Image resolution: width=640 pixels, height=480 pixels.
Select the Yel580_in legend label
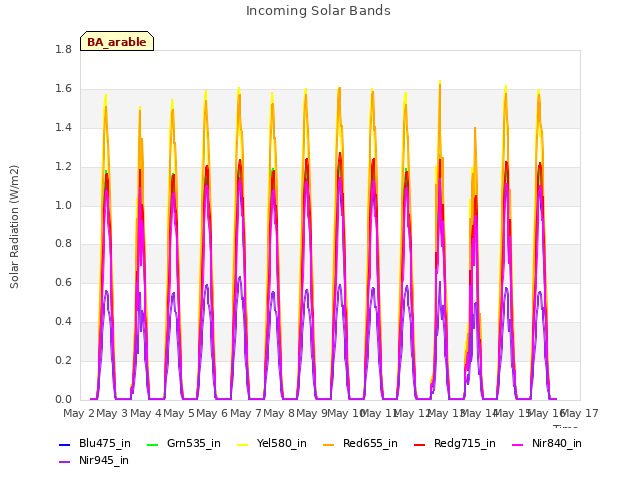(x=282, y=444)
